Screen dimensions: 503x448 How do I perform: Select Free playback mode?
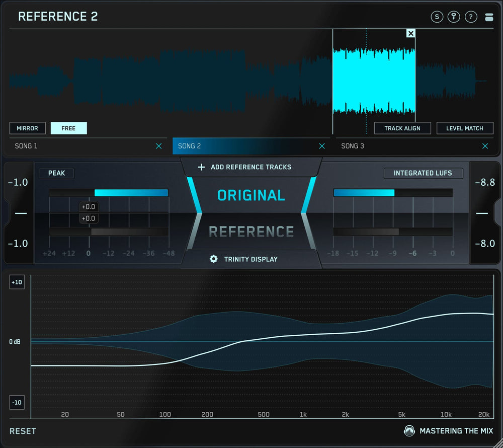pyautogui.click(x=68, y=128)
